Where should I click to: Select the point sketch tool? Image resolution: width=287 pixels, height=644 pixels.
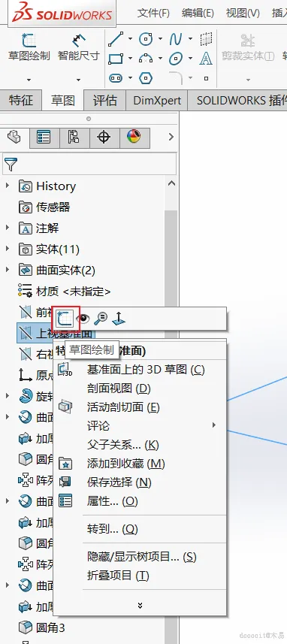pyautogui.click(x=206, y=78)
